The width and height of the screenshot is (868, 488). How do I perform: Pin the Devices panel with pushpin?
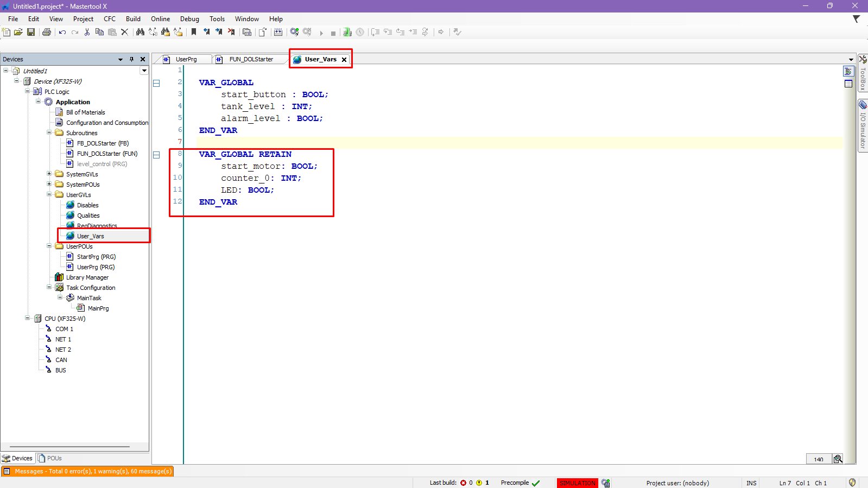coord(131,59)
